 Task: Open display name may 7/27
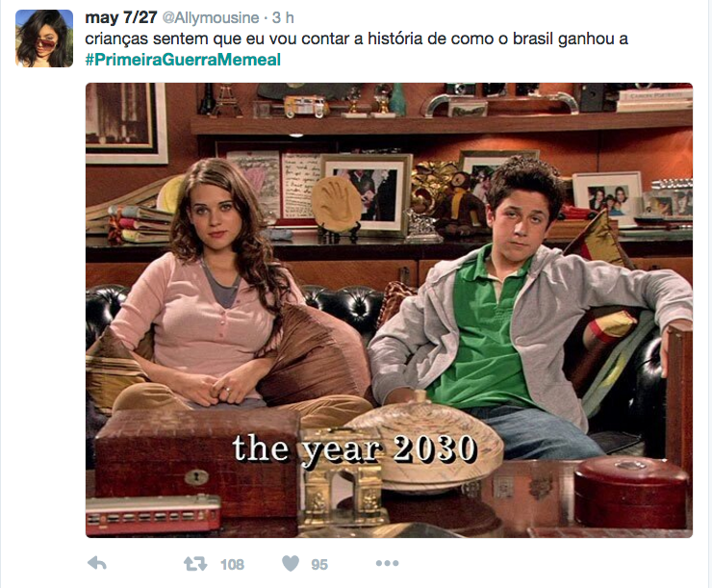[121, 17]
